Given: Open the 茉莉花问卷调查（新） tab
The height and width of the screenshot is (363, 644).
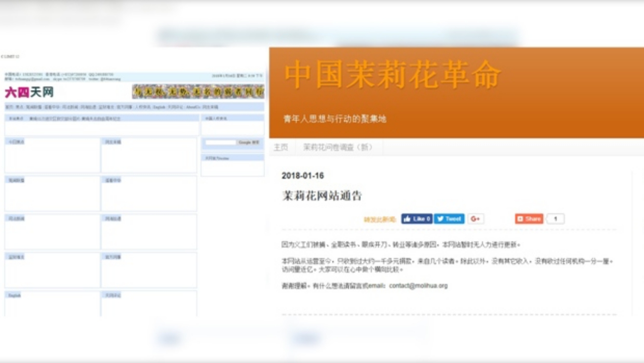Looking at the screenshot, I should click(x=338, y=148).
